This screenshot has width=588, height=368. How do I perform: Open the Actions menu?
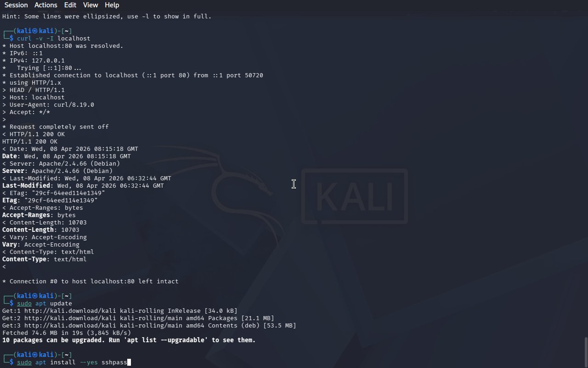tap(46, 5)
